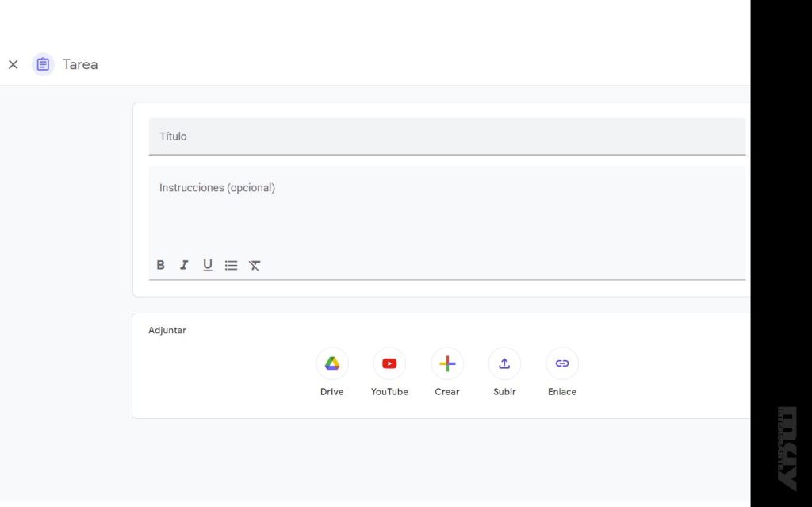Upload a file with the Subir icon

coord(504,363)
